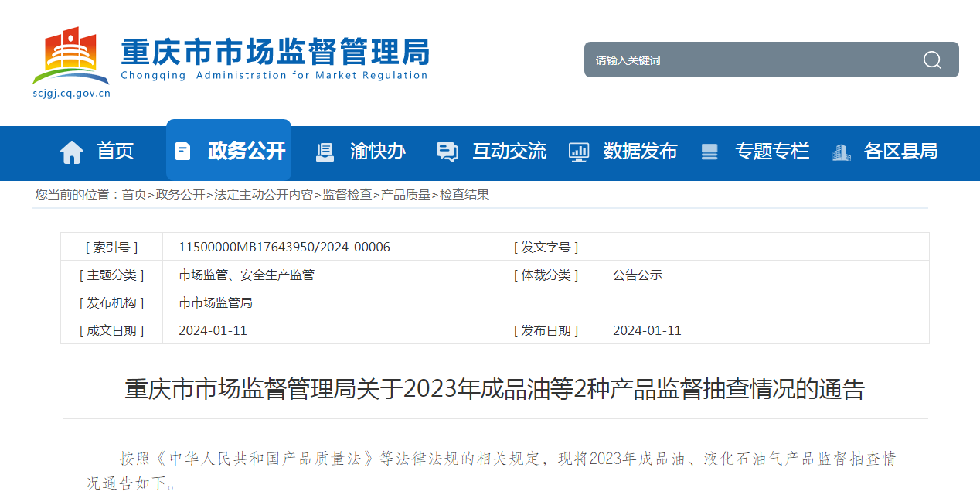Follow the 首页 breadcrumb link

(134, 195)
